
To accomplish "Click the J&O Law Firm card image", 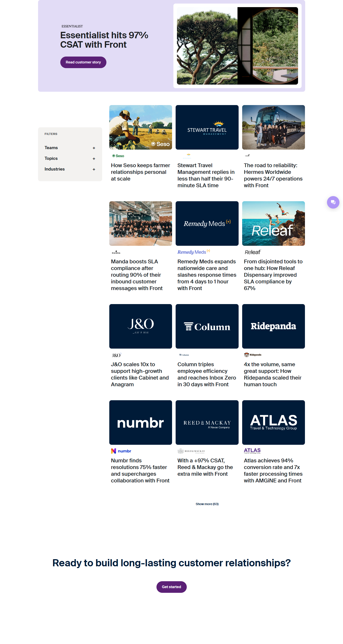I will click(140, 326).
